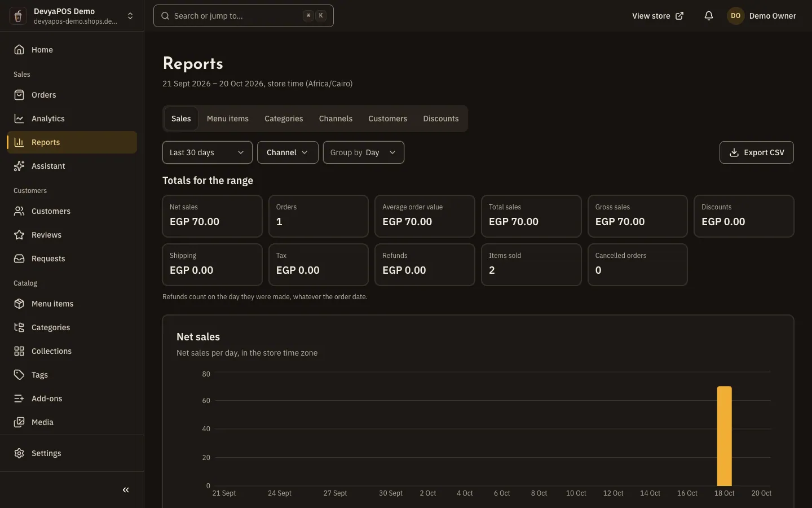The width and height of the screenshot is (812, 508).
Task: Open the View store link
Action: coord(657,16)
